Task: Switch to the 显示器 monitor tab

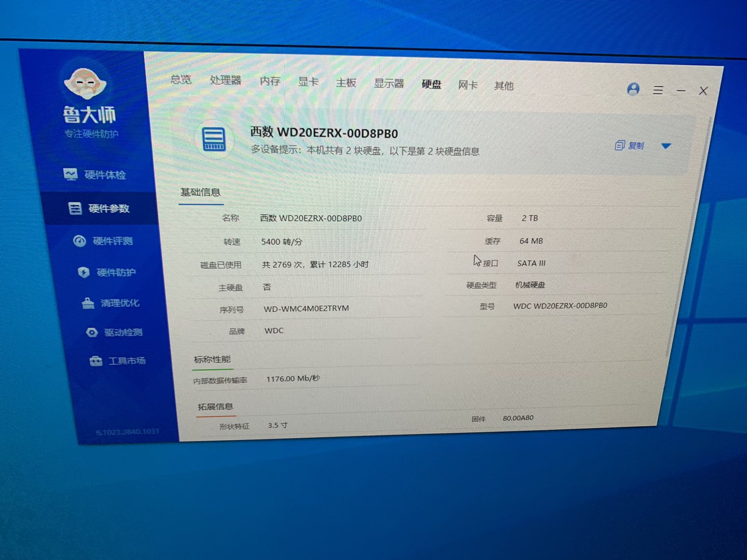Action: pyautogui.click(x=389, y=83)
